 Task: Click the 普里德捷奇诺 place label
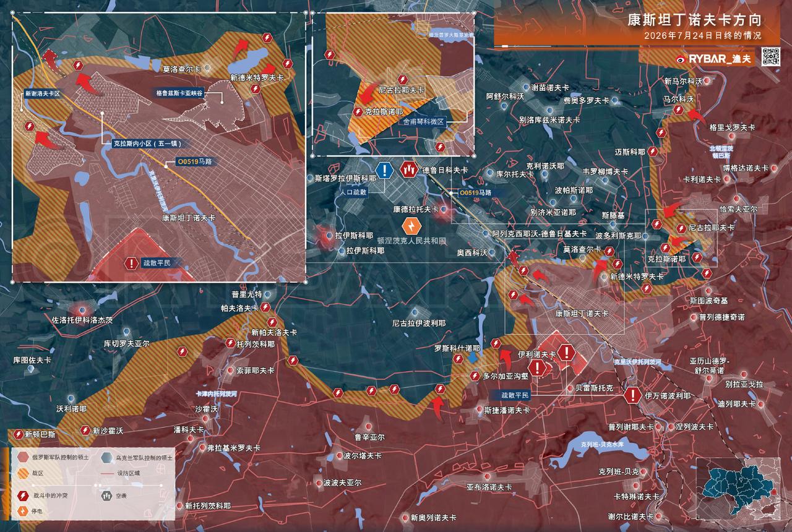pos(722,317)
